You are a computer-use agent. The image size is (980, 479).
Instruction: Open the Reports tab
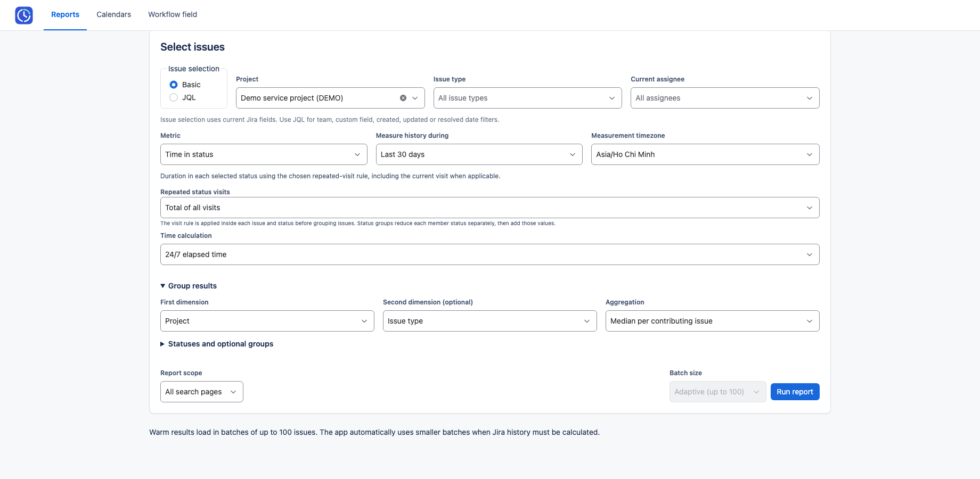(x=65, y=14)
